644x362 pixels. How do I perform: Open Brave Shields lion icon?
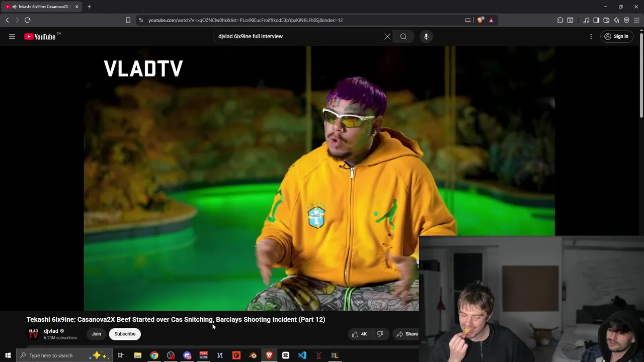tap(480, 20)
